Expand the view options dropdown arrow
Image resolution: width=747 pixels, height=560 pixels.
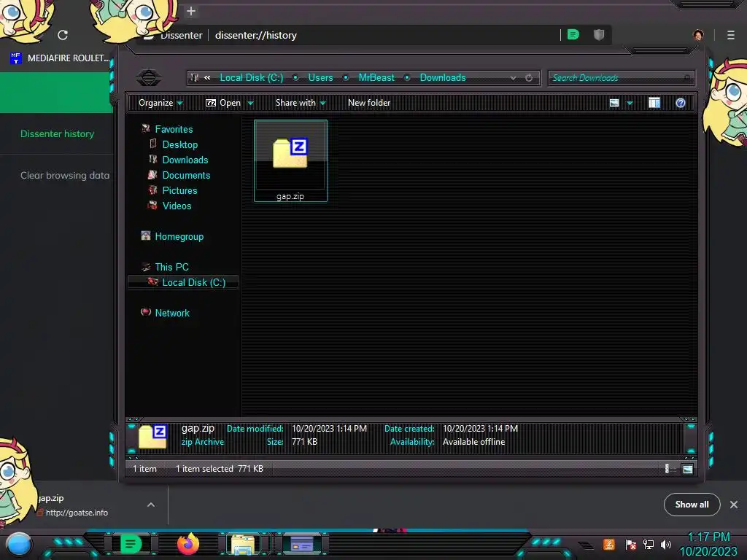[630, 103]
